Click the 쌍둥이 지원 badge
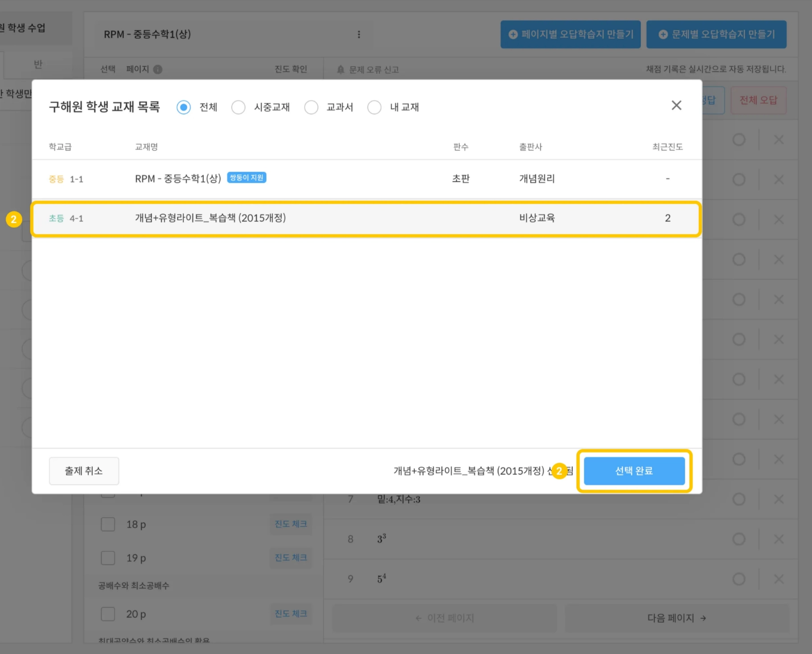The width and height of the screenshot is (812, 654). pos(246,178)
